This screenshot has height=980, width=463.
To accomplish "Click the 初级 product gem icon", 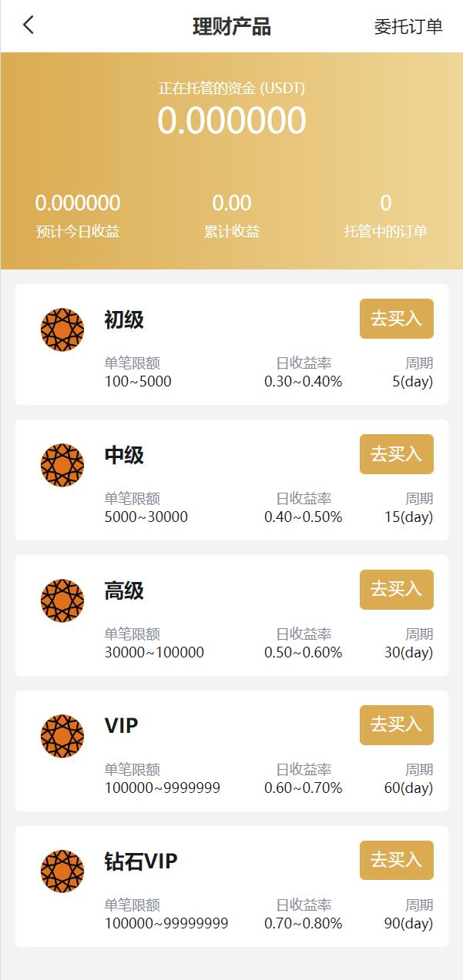I will click(x=62, y=329).
